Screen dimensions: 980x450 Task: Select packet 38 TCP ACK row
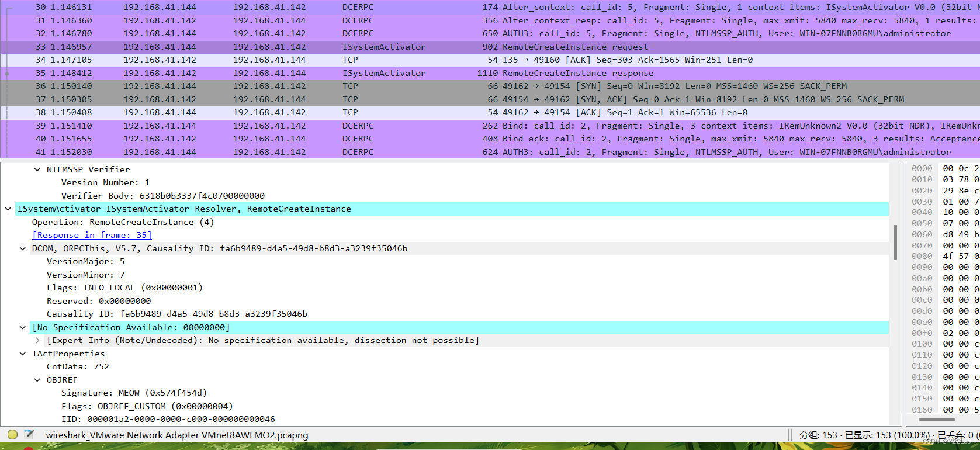pyautogui.click(x=490, y=112)
